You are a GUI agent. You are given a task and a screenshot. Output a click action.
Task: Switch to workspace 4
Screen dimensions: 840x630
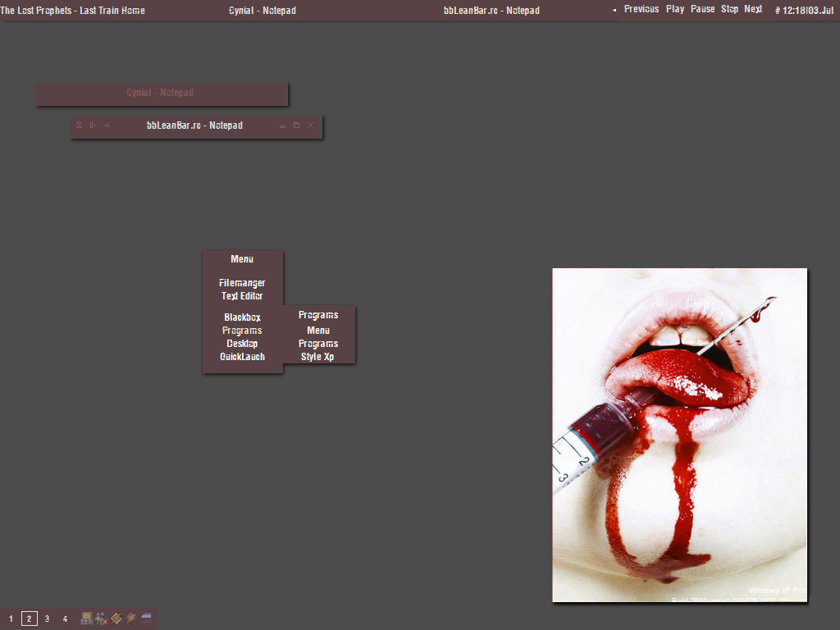click(x=65, y=619)
